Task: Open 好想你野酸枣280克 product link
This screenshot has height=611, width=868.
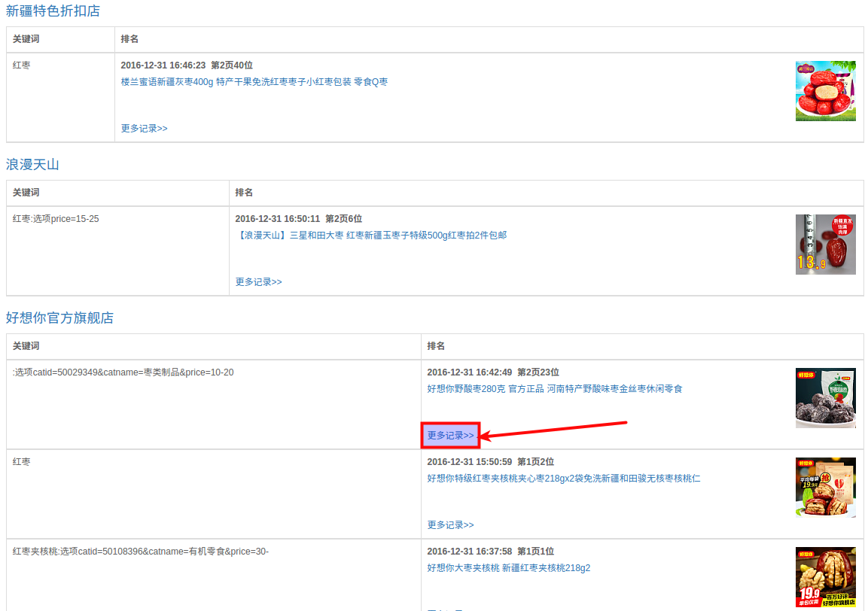Action: (555, 389)
